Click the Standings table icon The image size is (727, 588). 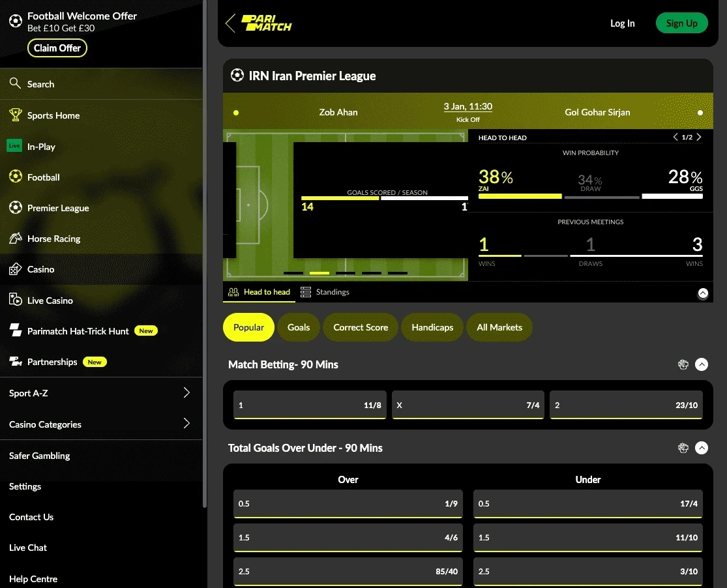coord(306,291)
